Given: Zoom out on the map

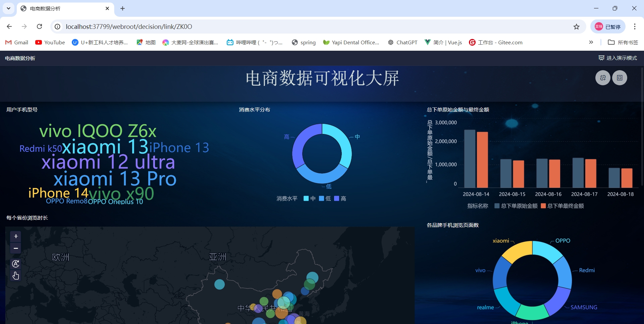Looking at the screenshot, I should coord(16,248).
